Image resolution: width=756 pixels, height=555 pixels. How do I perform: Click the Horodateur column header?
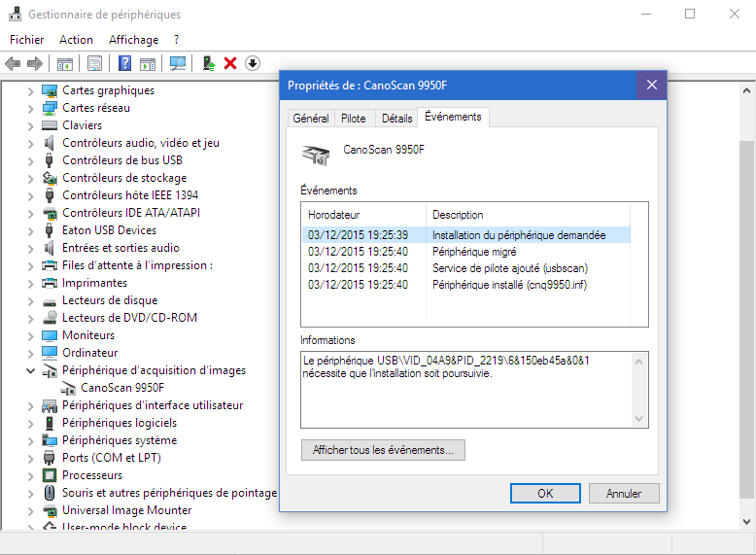[363, 215]
